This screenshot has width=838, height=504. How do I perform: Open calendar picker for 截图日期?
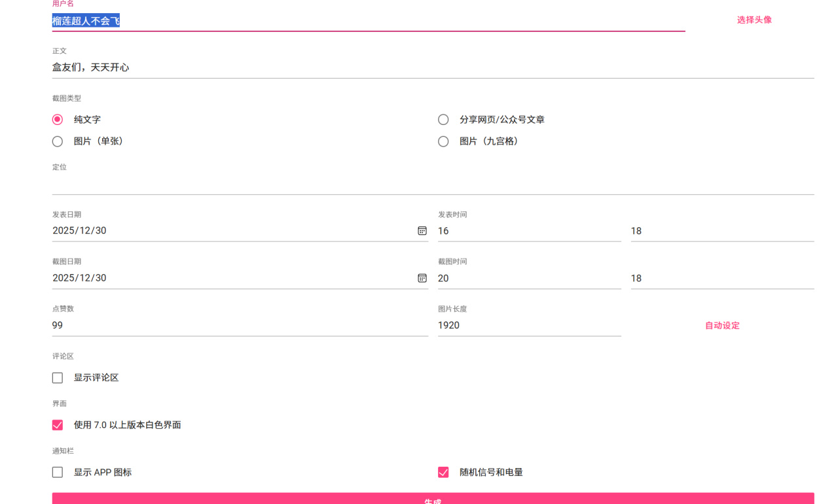click(x=422, y=278)
